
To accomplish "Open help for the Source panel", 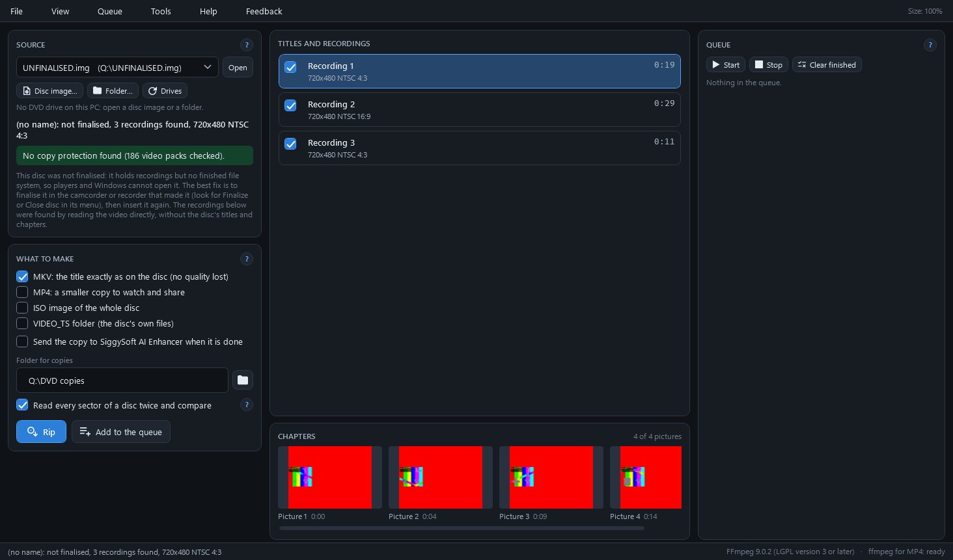I will point(247,45).
